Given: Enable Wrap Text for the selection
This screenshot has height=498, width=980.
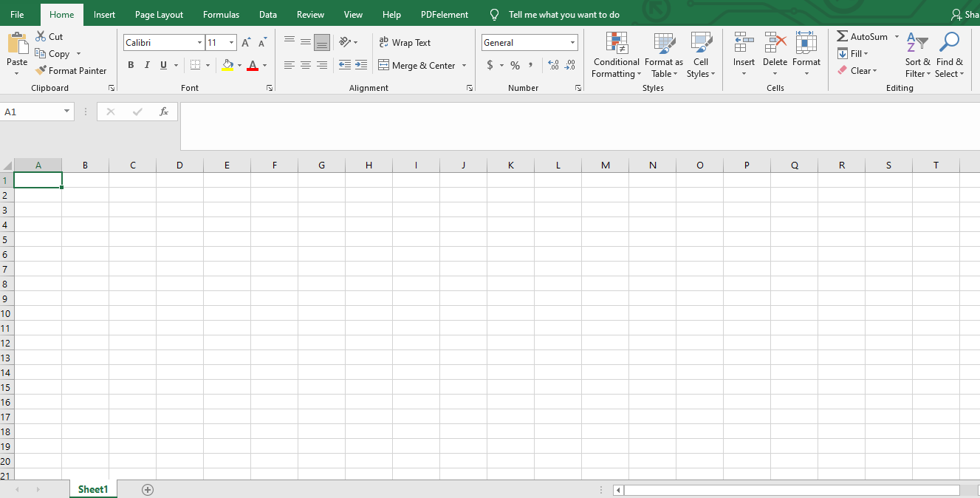Looking at the screenshot, I should point(405,42).
